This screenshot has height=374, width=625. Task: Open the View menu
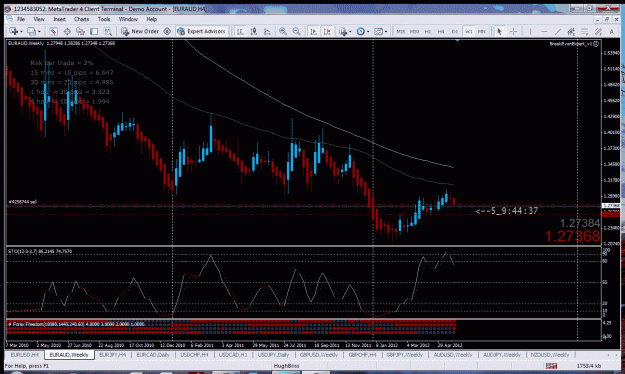click(x=39, y=19)
